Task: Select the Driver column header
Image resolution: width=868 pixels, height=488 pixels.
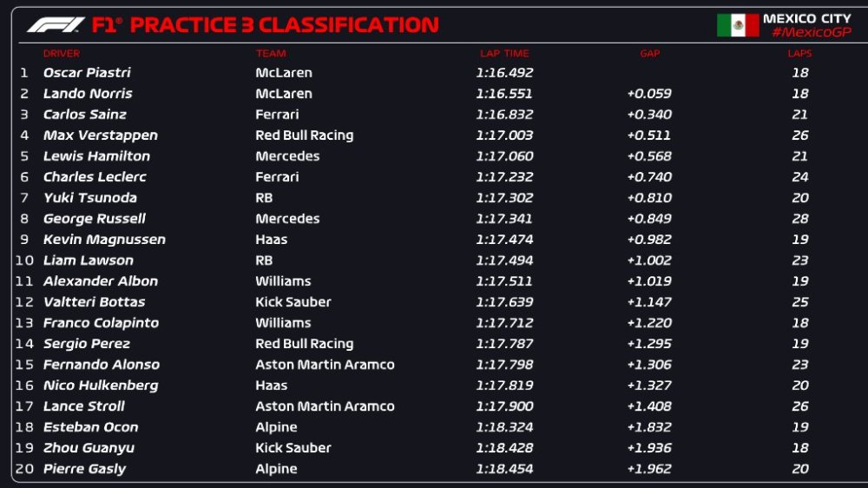Action: click(62, 54)
